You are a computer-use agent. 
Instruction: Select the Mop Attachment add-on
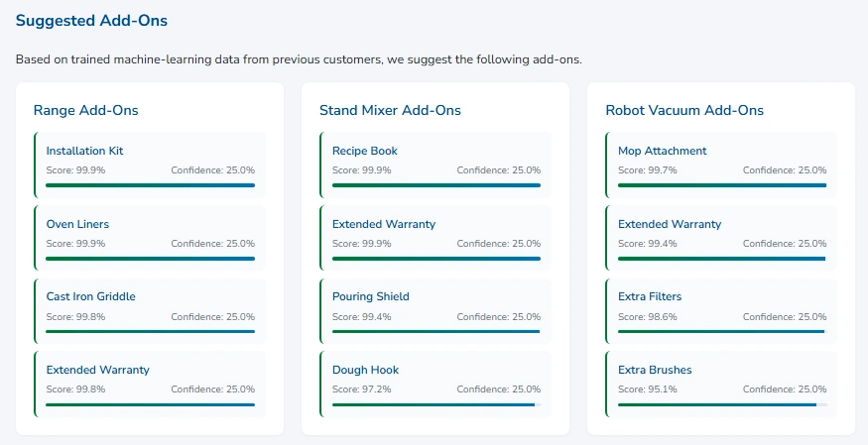(x=721, y=160)
